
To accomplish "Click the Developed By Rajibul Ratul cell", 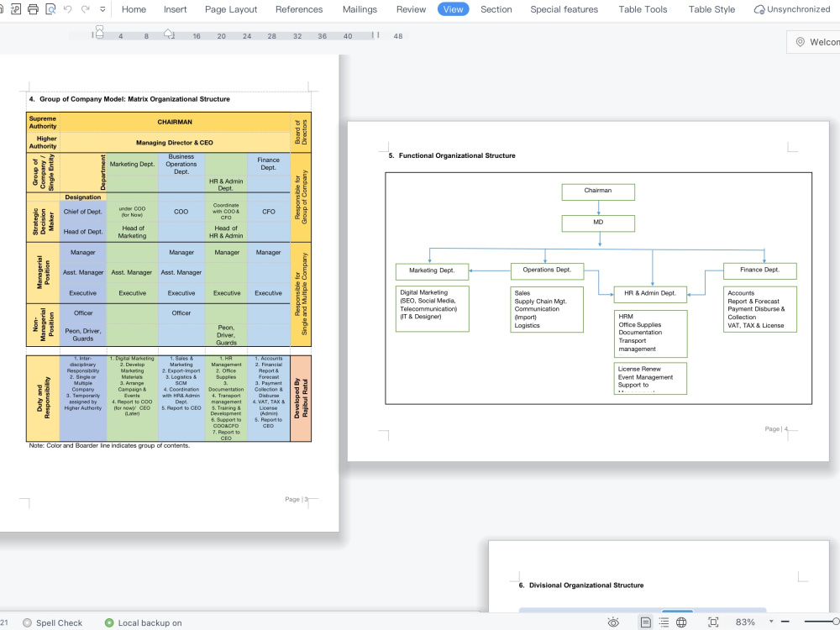I will 301,398.
